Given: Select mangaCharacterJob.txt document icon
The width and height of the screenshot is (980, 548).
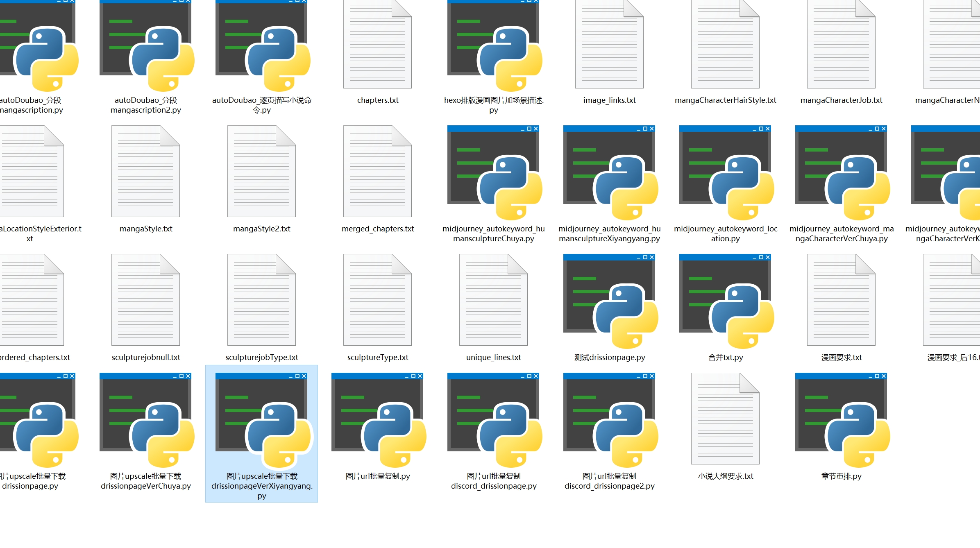Looking at the screenshot, I should tap(841, 44).
